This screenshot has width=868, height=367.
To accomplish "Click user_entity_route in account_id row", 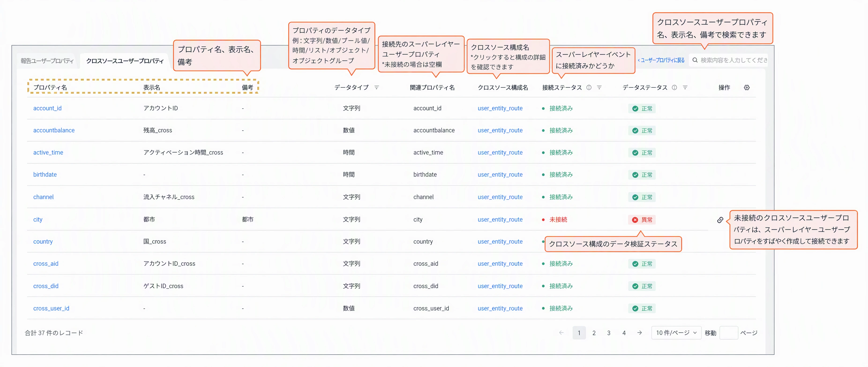I will pos(500,108).
